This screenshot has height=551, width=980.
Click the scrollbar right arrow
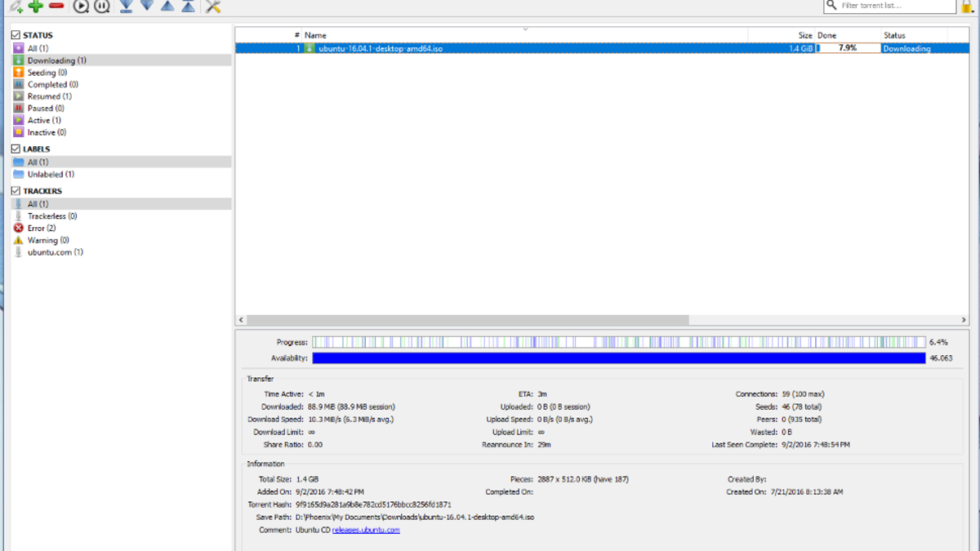[x=964, y=320]
